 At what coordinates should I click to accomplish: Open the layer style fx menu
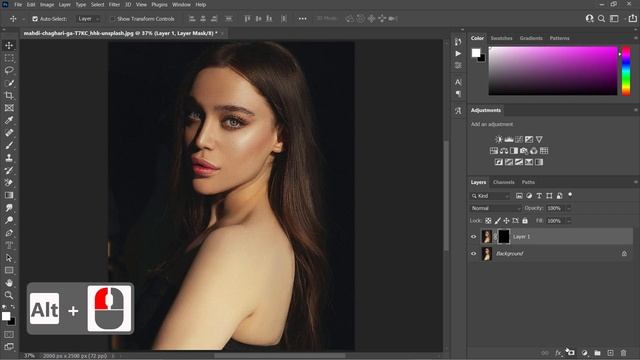(x=558, y=353)
